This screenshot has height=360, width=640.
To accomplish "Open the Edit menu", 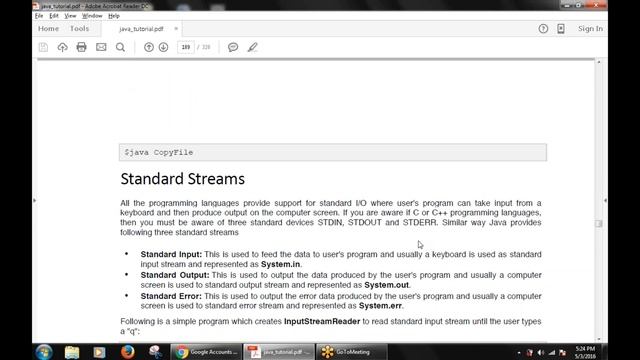I will (54, 16).
